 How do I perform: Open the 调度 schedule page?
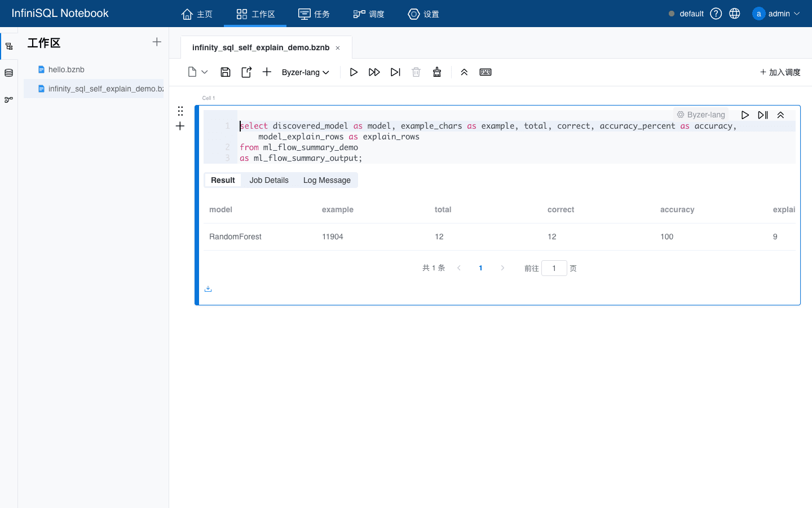[369, 14]
